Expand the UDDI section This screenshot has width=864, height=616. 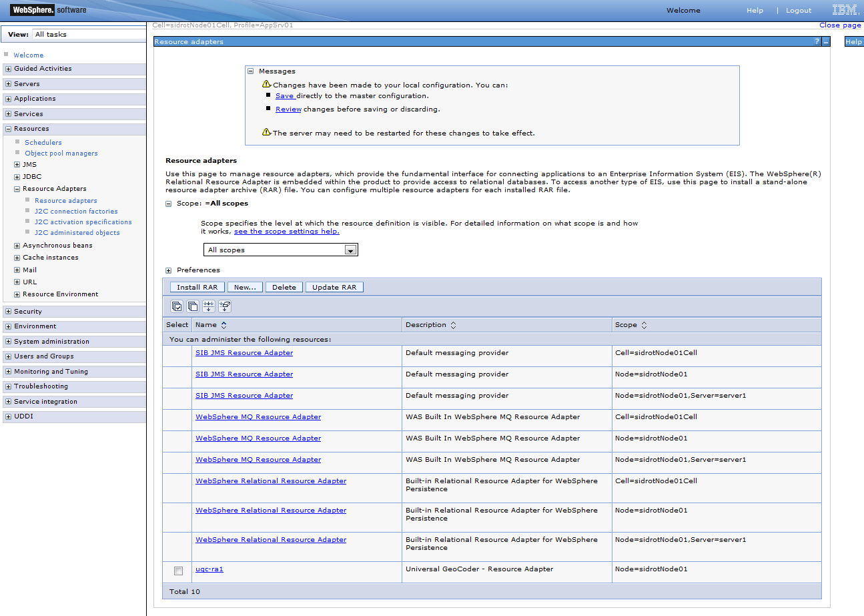click(8, 416)
